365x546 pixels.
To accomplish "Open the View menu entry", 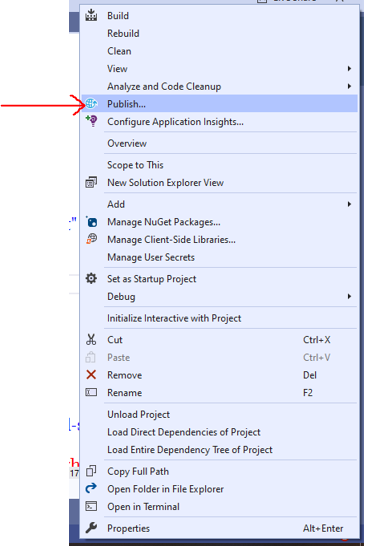I will (x=219, y=69).
